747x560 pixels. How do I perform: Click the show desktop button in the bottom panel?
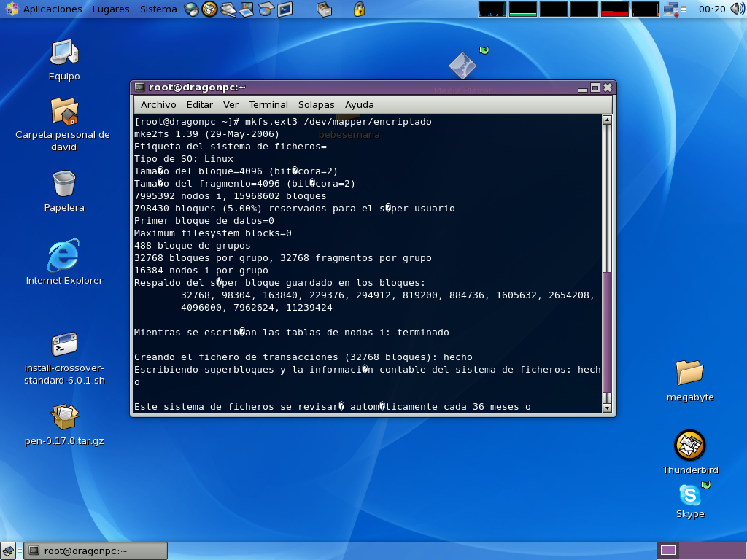click(x=9, y=551)
